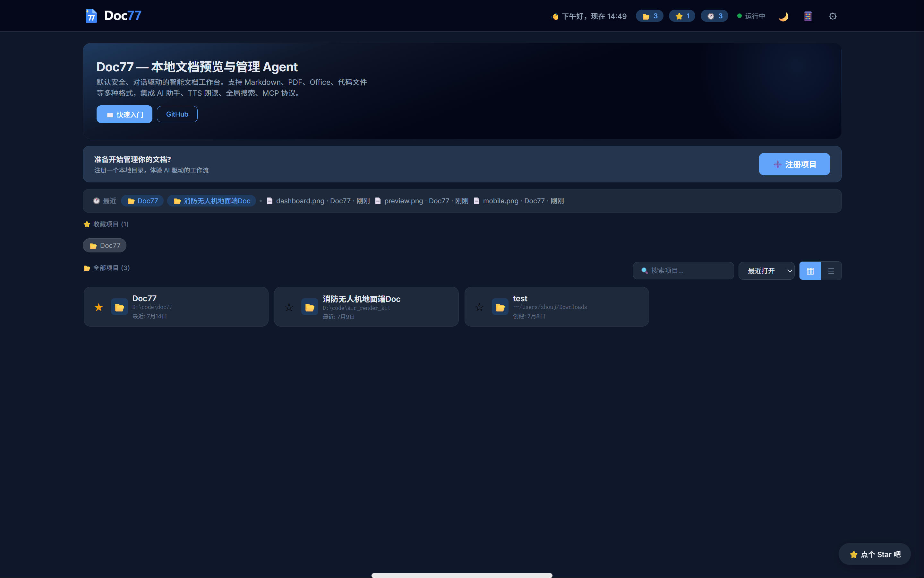Click the path D:\code\doc77
The height and width of the screenshot is (578, 924).
152,307
